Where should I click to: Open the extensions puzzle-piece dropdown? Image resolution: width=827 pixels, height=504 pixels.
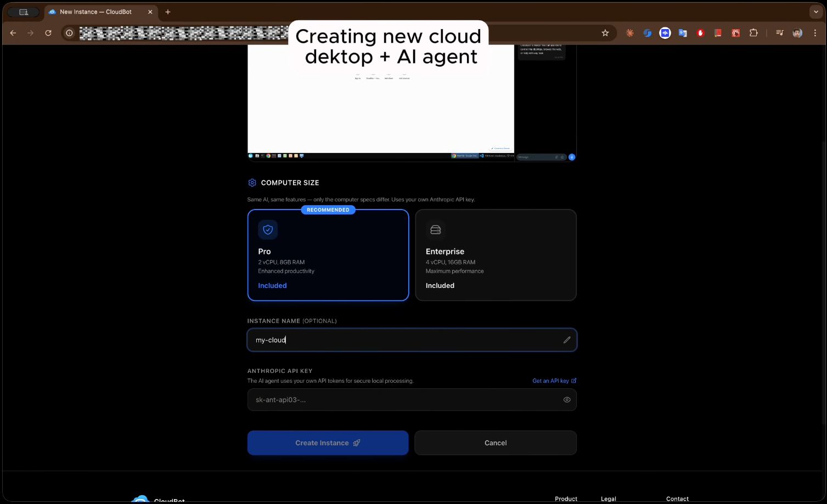pyautogui.click(x=753, y=33)
